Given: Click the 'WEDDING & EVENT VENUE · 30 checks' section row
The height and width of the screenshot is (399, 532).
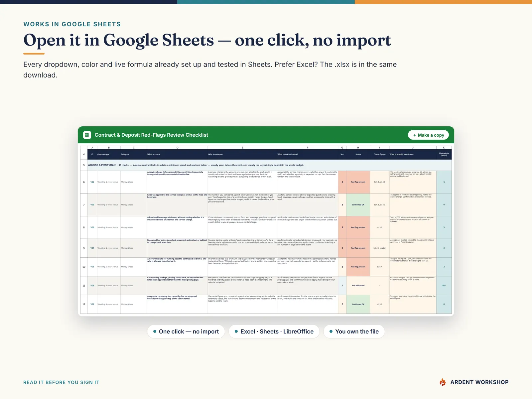Looking at the screenshot, I should (269, 165).
